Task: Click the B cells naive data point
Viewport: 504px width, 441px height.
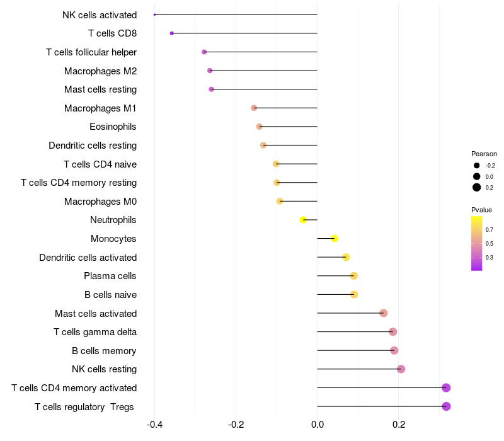Action: [354, 294]
